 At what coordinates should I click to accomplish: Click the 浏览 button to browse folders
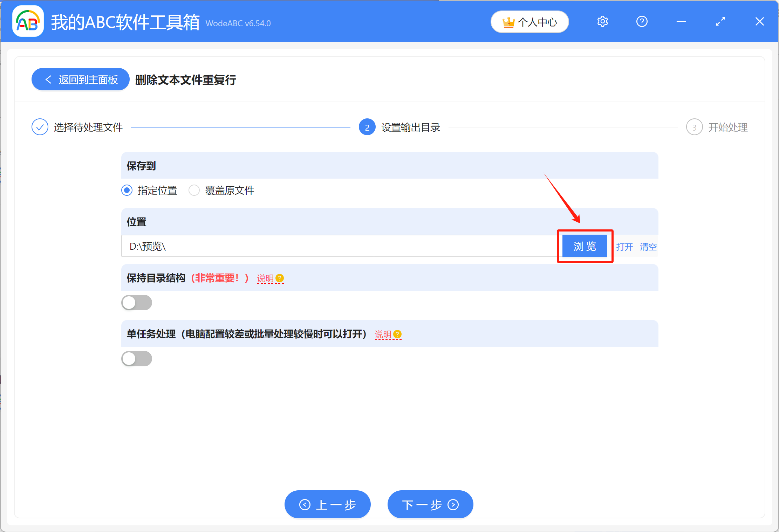point(585,246)
